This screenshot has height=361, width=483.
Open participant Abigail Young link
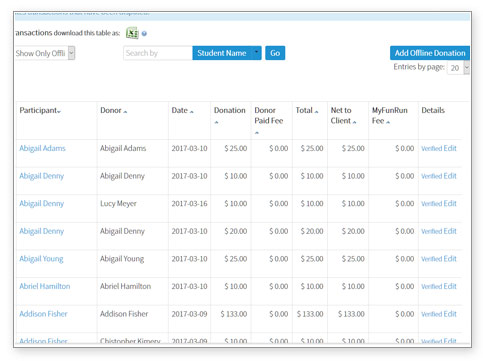[x=41, y=259]
